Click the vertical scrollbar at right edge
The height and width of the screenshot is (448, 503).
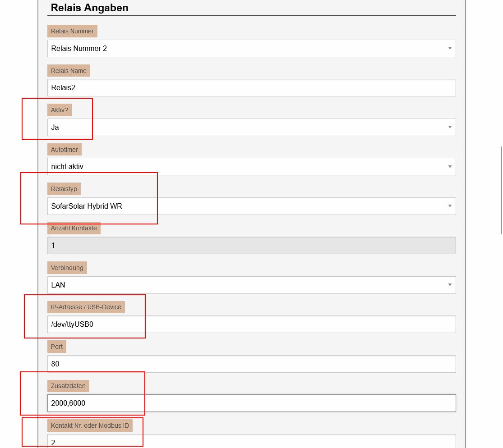tap(501, 189)
